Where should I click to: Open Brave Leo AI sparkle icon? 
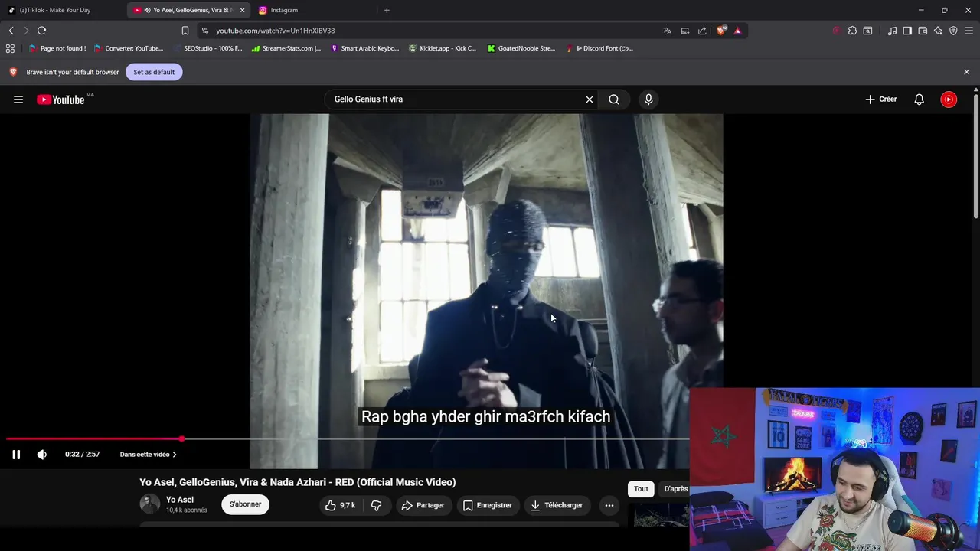pyautogui.click(x=938, y=31)
